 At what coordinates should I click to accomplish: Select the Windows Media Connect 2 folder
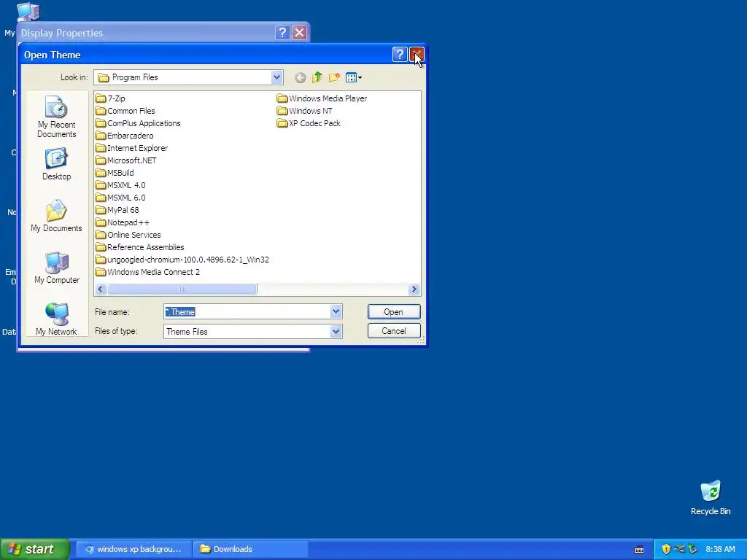147,272
